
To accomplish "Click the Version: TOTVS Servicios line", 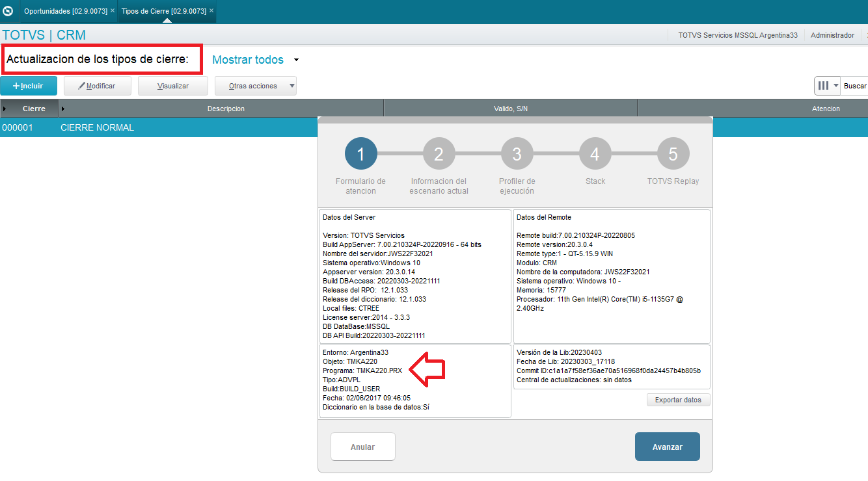I will (x=364, y=235).
